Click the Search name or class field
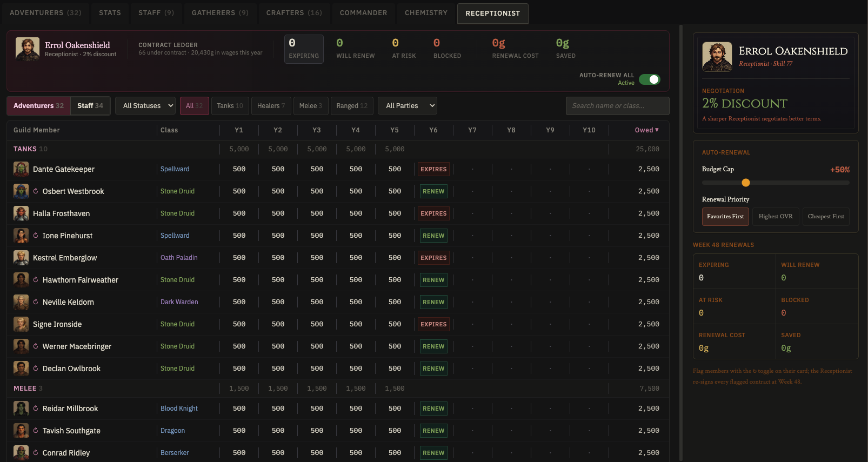This screenshot has width=868, height=462. [617, 106]
